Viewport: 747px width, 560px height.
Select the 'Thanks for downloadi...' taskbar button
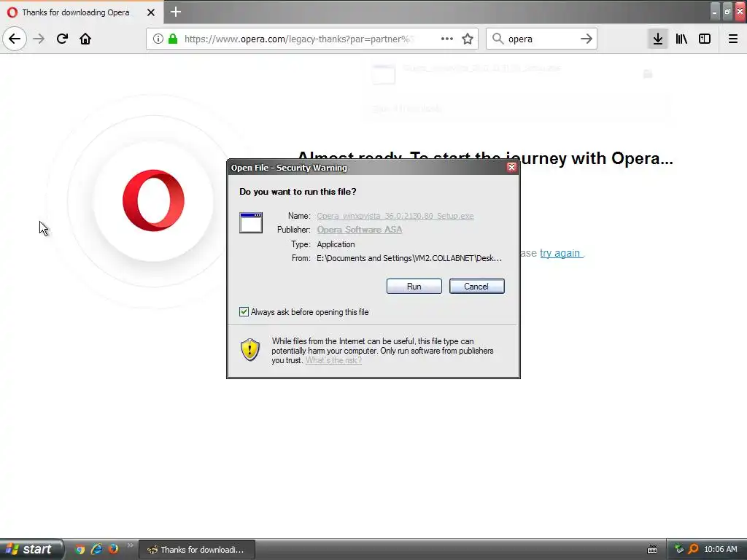coord(197,550)
